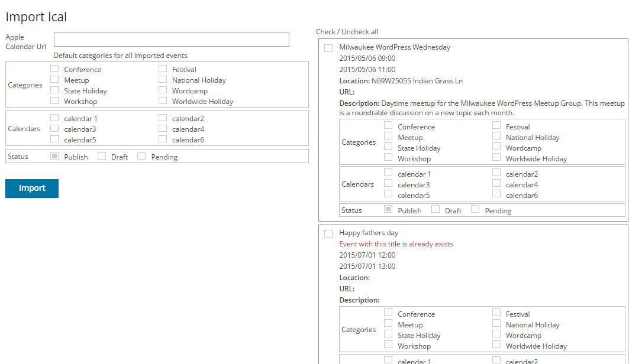Viewport: 642px width, 364px height.
Task: Select Publish status for Milwaukee WordPress Wednesday
Action: click(x=388, y=209)
